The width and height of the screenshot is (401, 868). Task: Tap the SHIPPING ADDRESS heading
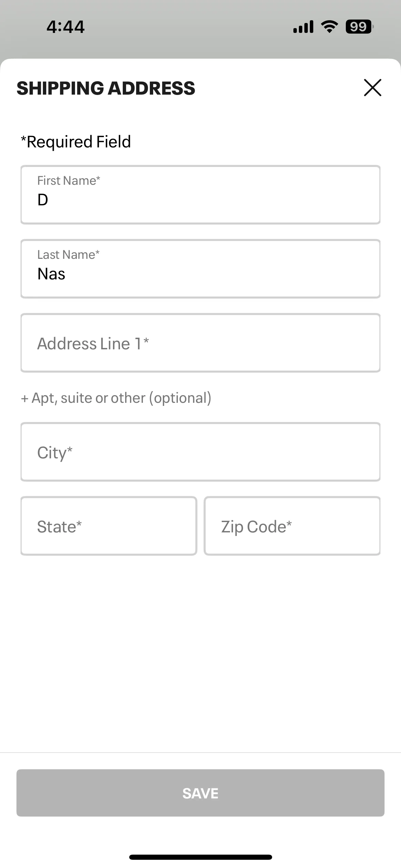[x=106, y=88]
